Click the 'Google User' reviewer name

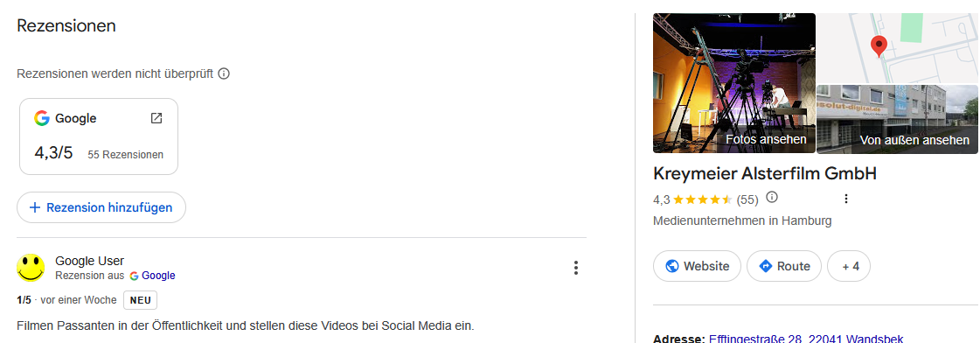tap(89, 261)
